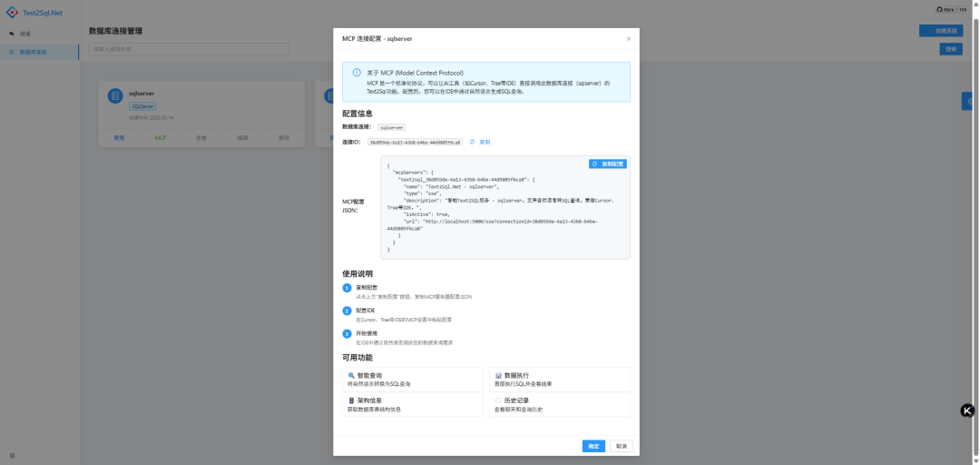Select the 数据执行 feature title
Viewport: 980px width, 465px height.
coord(517,375)
